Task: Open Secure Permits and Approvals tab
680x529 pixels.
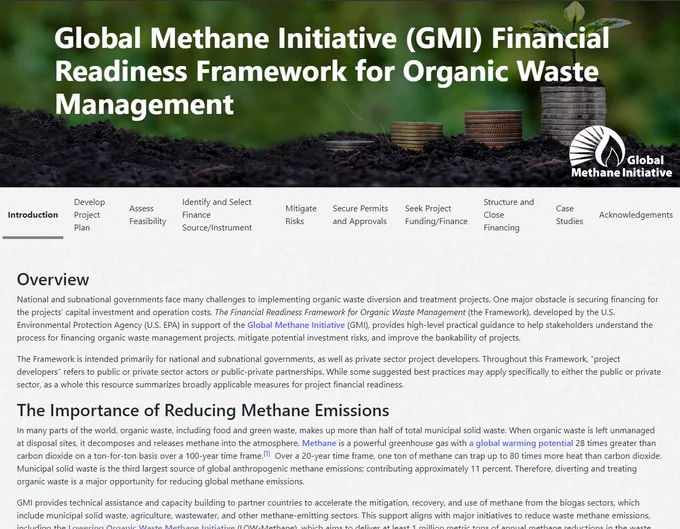Action: point(360,215)
